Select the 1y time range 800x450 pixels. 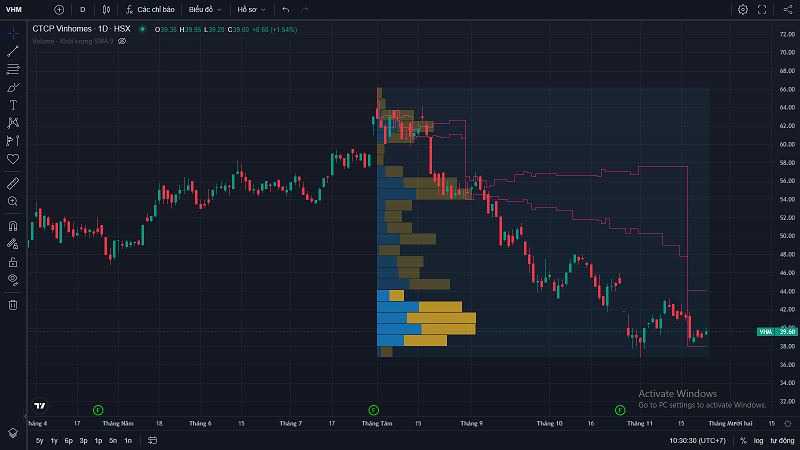(x=54, y=440)
